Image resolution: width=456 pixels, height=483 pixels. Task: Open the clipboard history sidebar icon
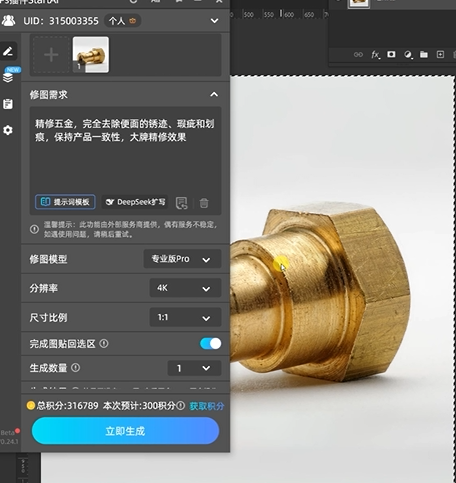[8, 104]
